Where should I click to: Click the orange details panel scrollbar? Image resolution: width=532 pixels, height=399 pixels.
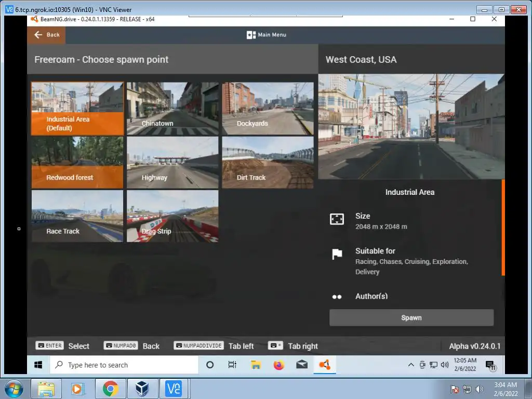tap(503, 228)
